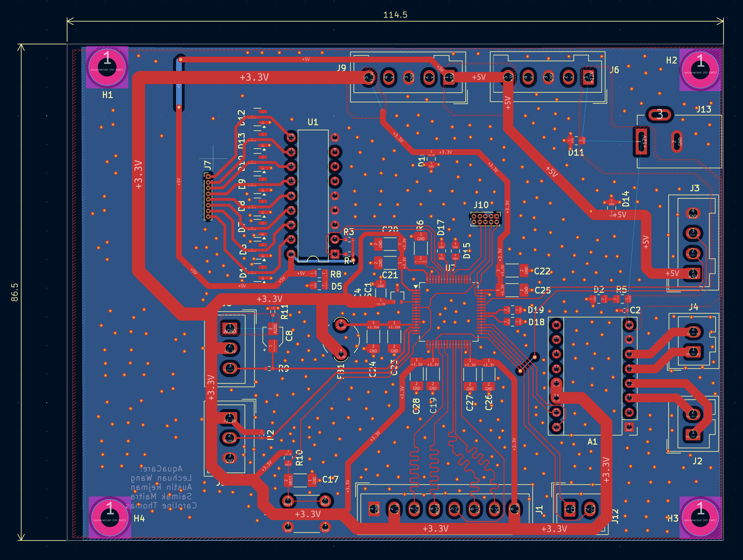The height and width of the screenshot is (560, 743).
Task: Click the H1 mounting hole pad
Action: click(107, 67)
